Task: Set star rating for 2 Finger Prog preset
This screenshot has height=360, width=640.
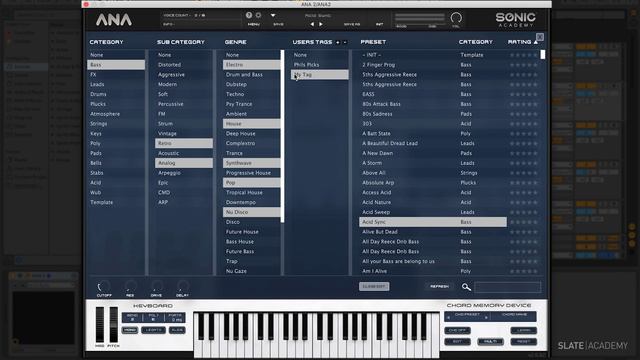Action: (x=524, y=65)
